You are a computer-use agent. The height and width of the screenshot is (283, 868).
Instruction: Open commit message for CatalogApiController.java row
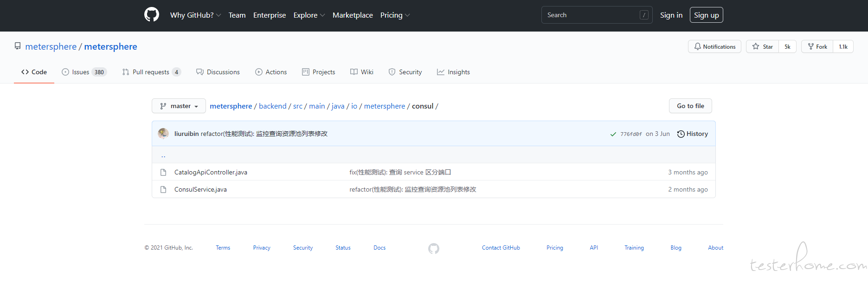[400, 172]
